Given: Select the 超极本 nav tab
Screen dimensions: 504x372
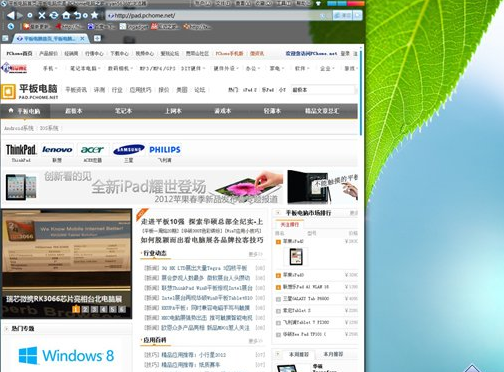Looking at the screenshot, I should click(x=74, y=111).
